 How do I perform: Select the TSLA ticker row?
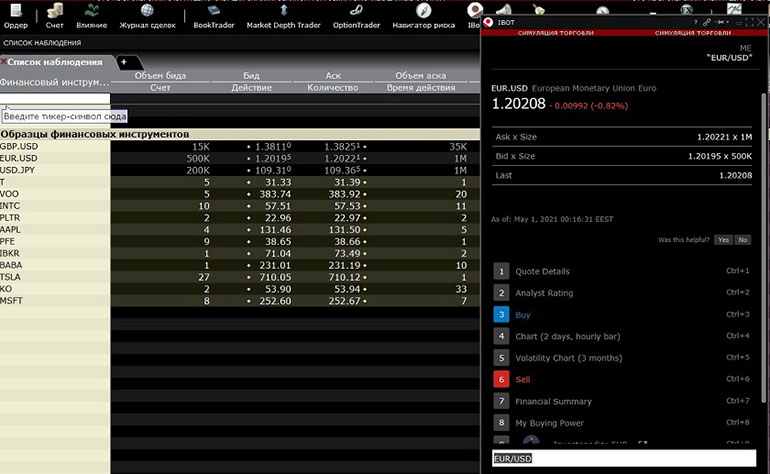[x=240, y=277]
